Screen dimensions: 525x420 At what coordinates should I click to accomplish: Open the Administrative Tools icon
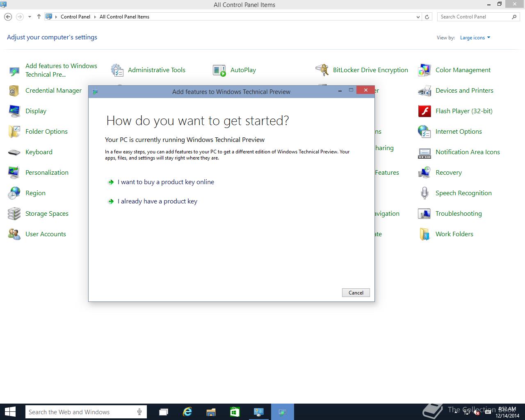click(117, 70)
